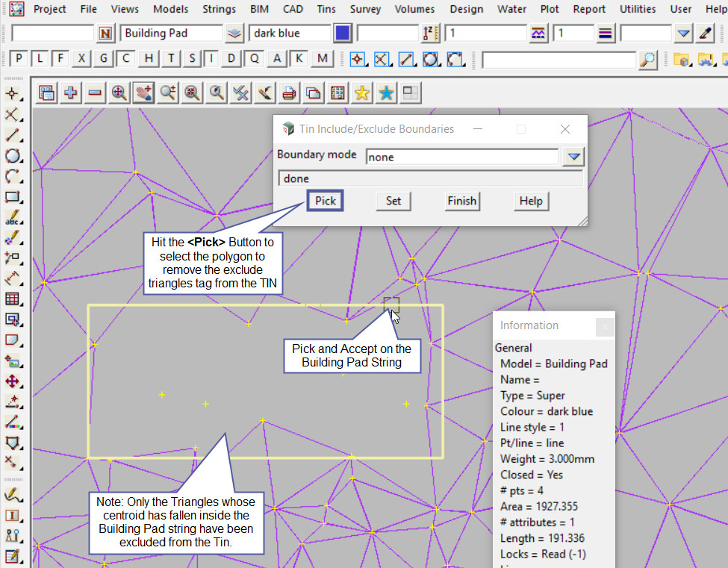Select the hand pan tool in view toolbar

click(x=143, y=93)
